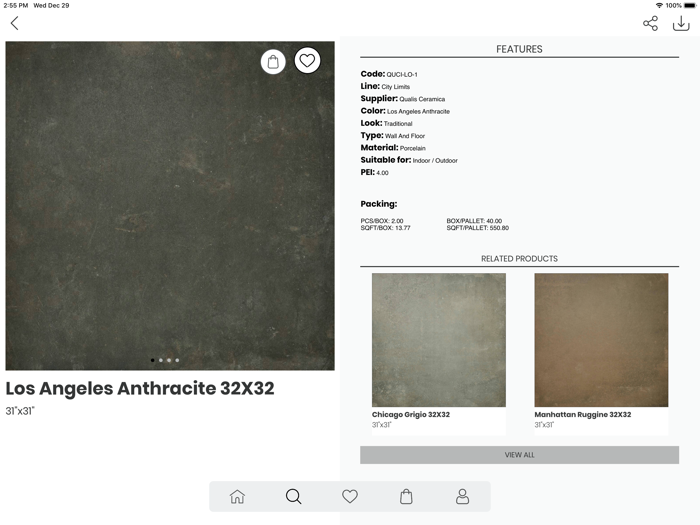
Task: Click the VIEW ALL button
Action: (x=520, y=455)
